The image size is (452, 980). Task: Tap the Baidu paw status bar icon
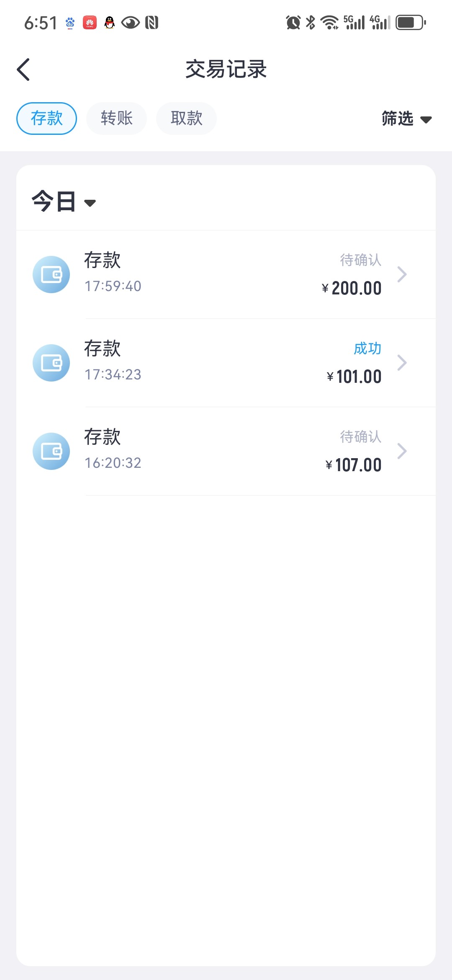tap(70, 23)
